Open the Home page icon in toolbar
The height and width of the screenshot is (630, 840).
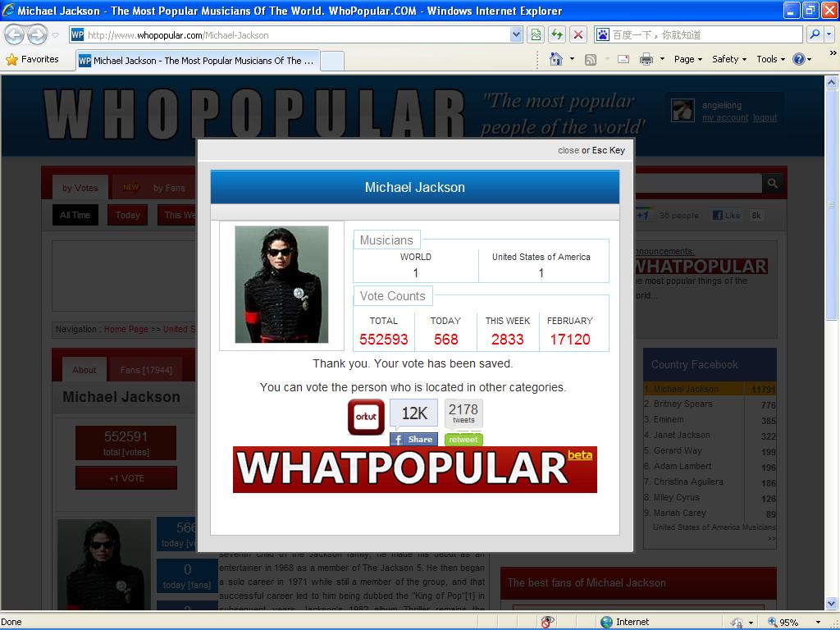pyautogui.click(x=556, y=59)
